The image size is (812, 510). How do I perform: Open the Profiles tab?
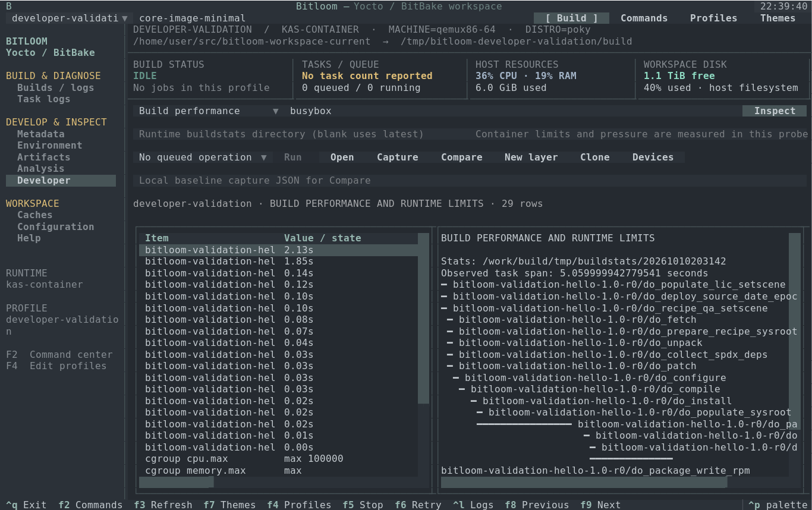[713, 18]
